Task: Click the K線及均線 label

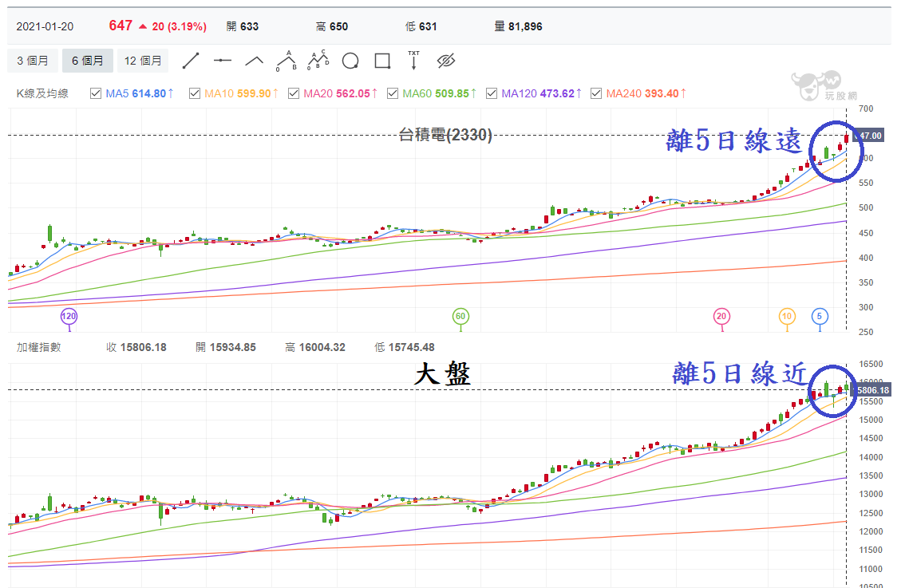Action: pyautogui.click(x=42, y=93)
